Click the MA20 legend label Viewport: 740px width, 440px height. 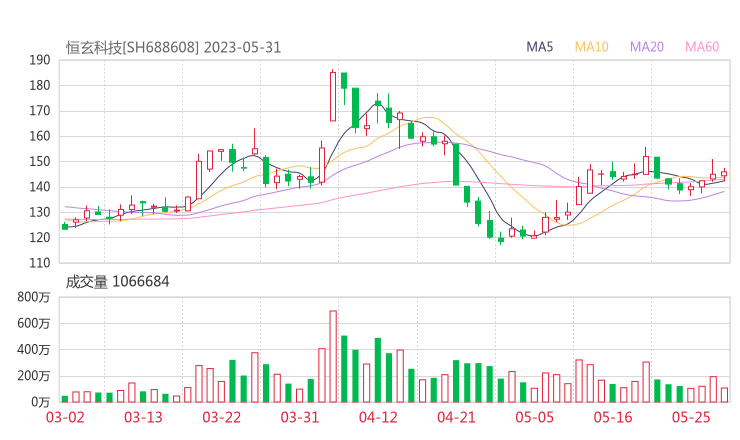point(647,47)
